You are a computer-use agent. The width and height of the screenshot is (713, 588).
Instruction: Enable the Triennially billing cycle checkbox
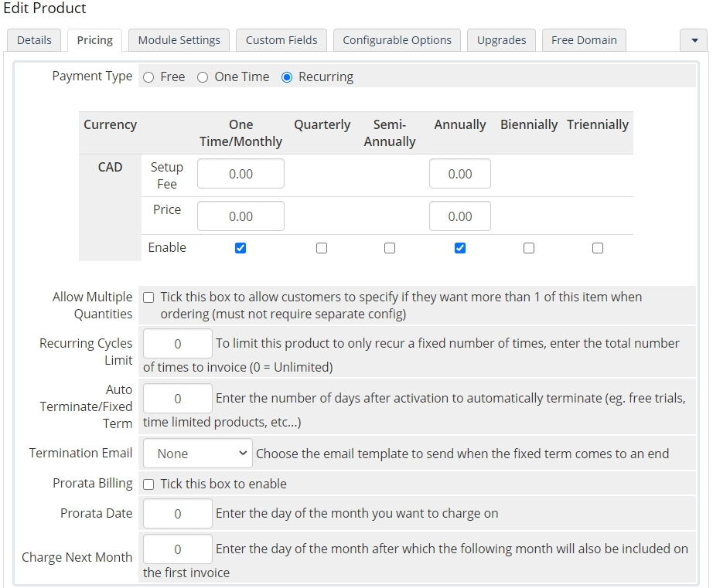click(598, 248)
